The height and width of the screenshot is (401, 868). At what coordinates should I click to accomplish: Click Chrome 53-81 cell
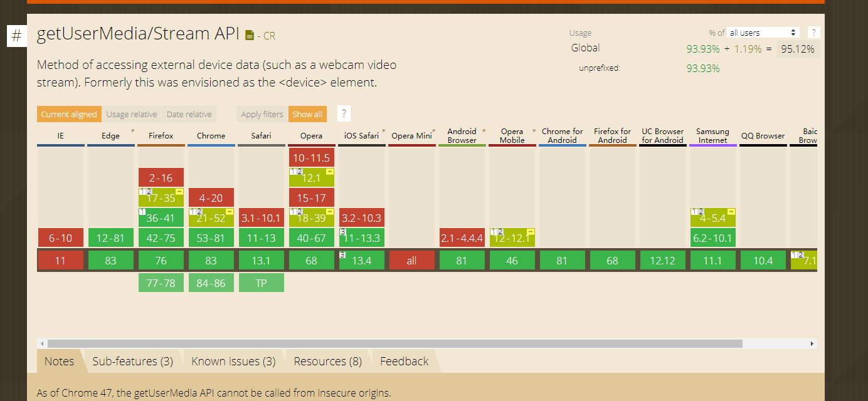(x=211, y=237)
